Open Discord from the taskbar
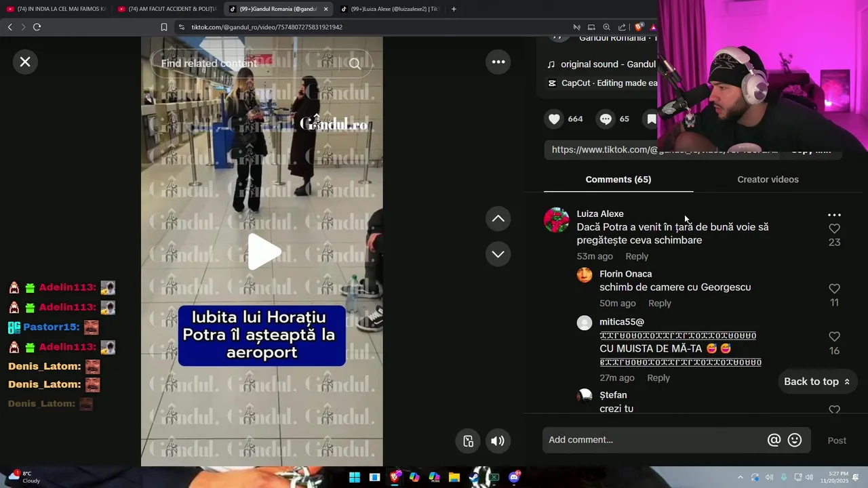Image resolution: width=868 pixels, height=488 pixels. pyautogui.click(x=514, y=478)
